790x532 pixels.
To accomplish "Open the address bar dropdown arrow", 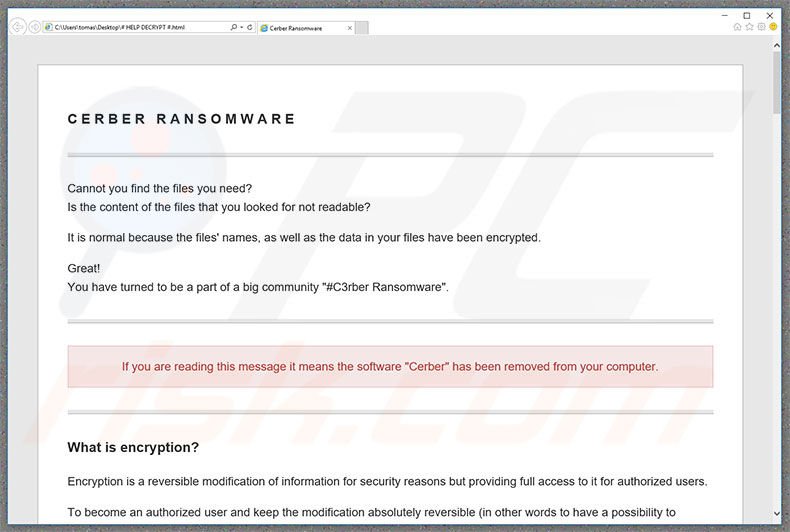I will point(242,27).
